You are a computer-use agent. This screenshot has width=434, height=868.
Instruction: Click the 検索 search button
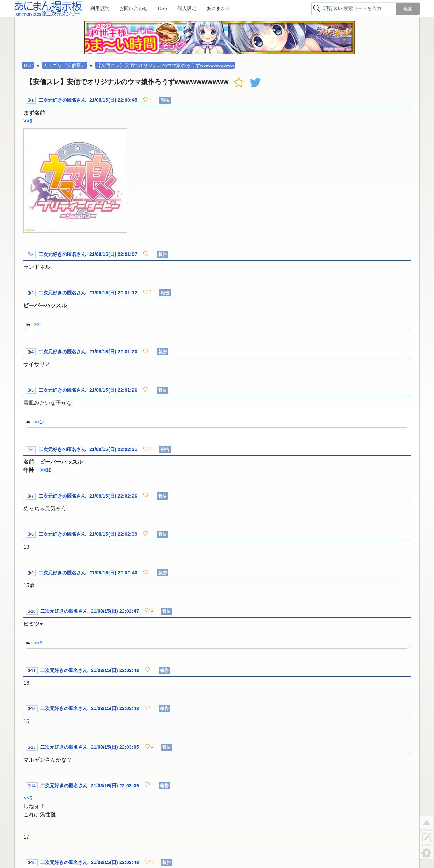(x=408, y=9)
